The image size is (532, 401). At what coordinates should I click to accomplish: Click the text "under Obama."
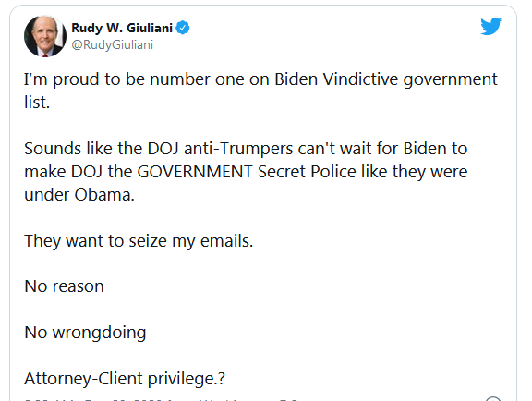(79, 195)
